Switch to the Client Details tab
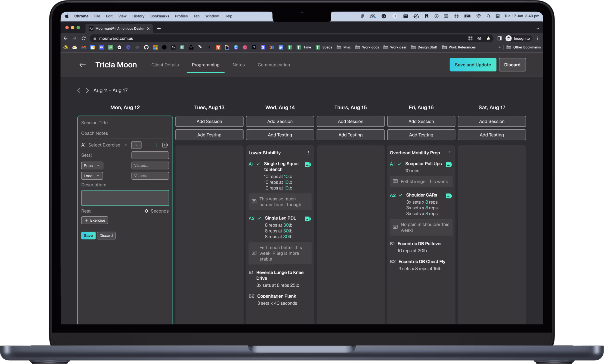 point(165,65)
